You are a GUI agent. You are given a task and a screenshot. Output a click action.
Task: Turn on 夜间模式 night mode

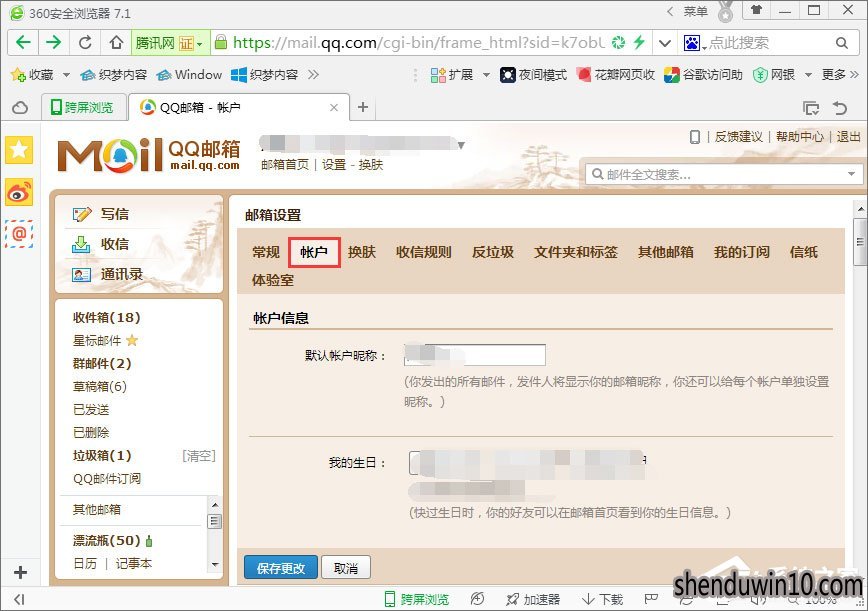[534, 75]
